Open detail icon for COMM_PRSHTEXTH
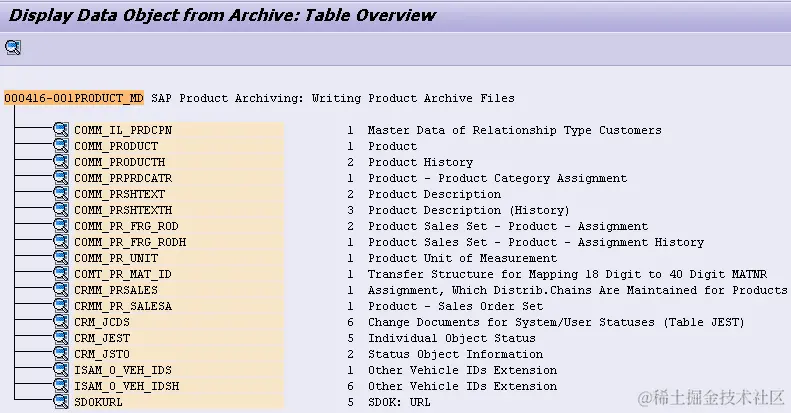Screen dimensions: 791x413 click(61, 210)
